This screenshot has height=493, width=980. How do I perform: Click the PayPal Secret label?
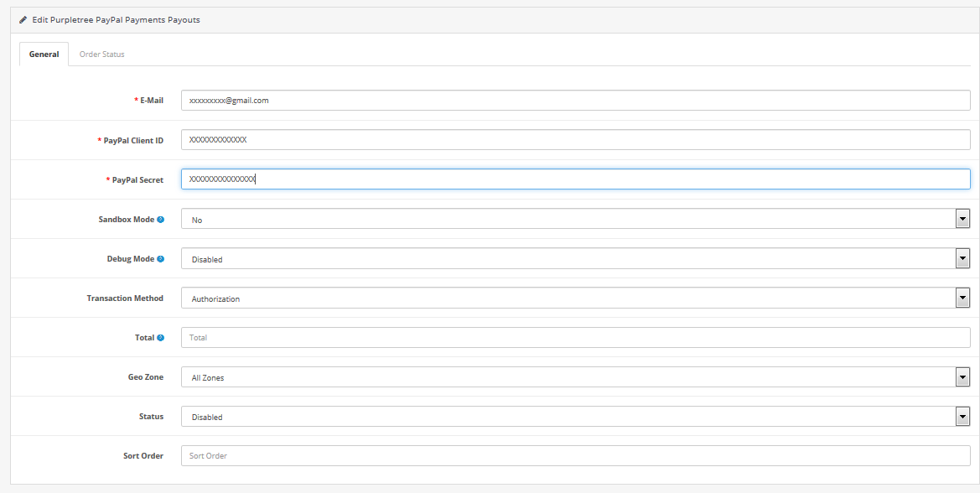(137, 180)
